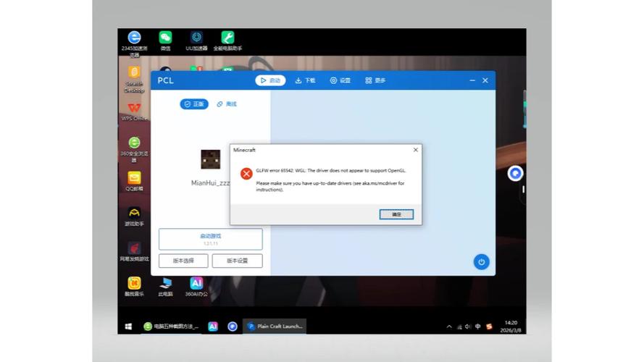This screenshot has height=362, width=644.
Task: Open the green wrench PC helper icon
Action: click(x=227, y=41)
